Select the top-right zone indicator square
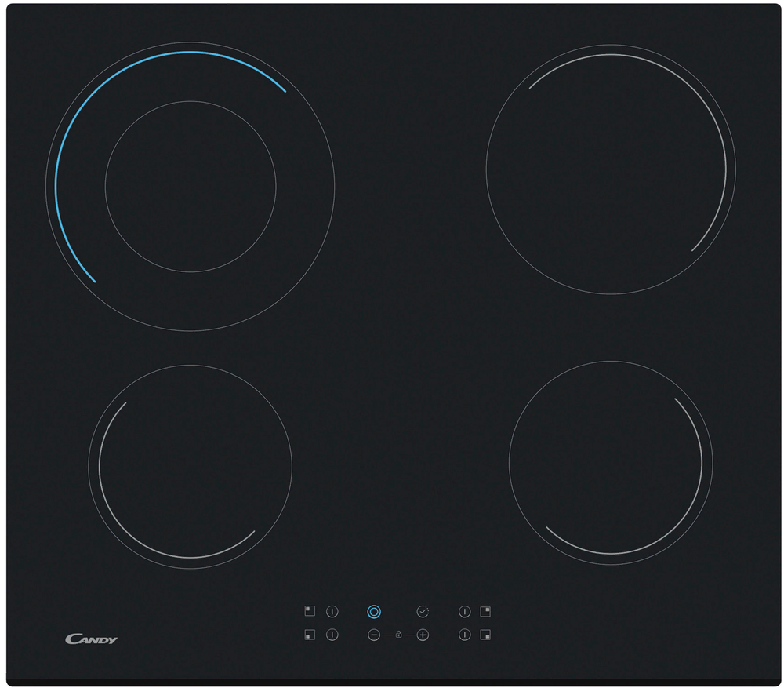Screen dimensions: 784x688 486,610
